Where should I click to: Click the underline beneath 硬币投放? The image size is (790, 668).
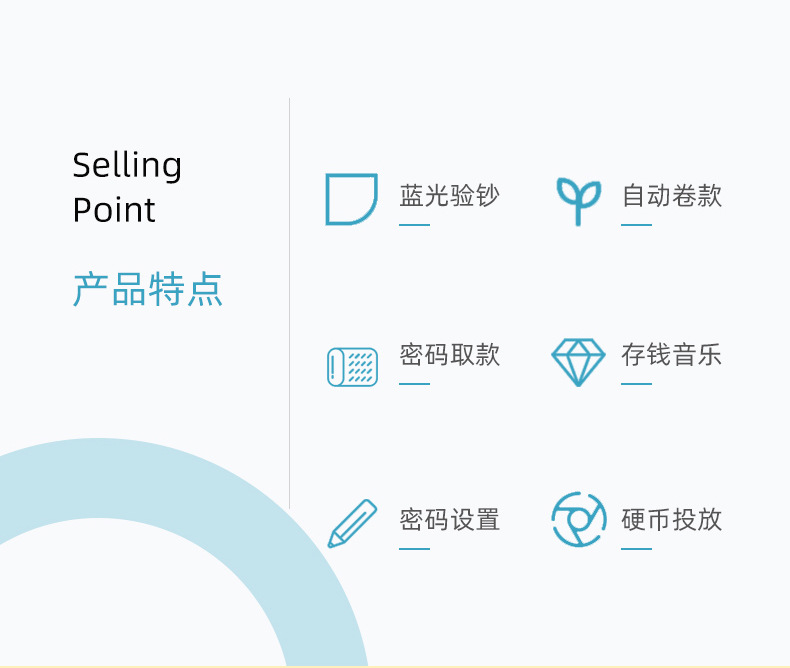636,549
